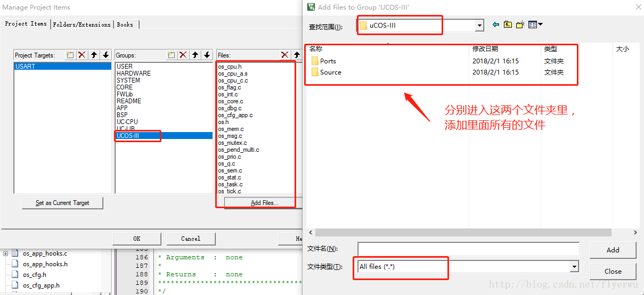Switch to Folders/Extensions tab
The width and height of the screenshot is (644, 295).
tap(82, 24)
